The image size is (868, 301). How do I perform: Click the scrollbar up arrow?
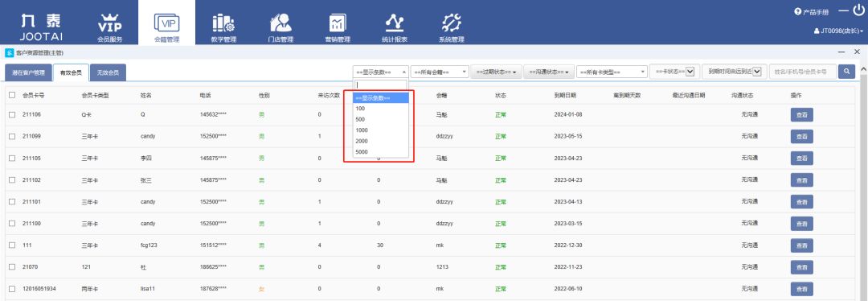click(x=863, y=69)
